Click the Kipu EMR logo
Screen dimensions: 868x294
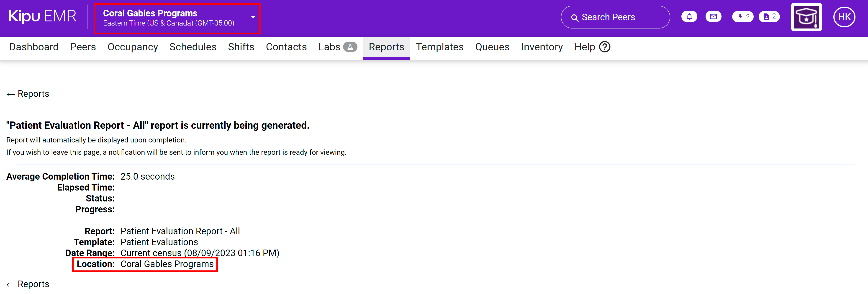[x=42, y=16]
